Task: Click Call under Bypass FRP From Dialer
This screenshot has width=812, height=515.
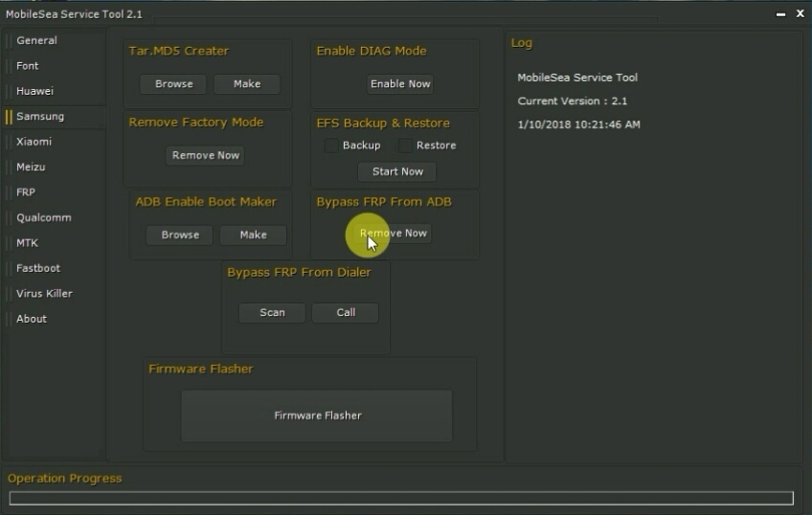Action: (x=346, y=313)
